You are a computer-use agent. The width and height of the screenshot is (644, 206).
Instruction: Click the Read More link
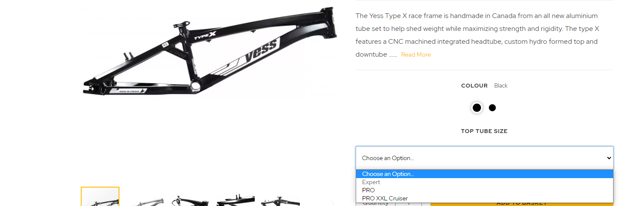coord(416,55)
